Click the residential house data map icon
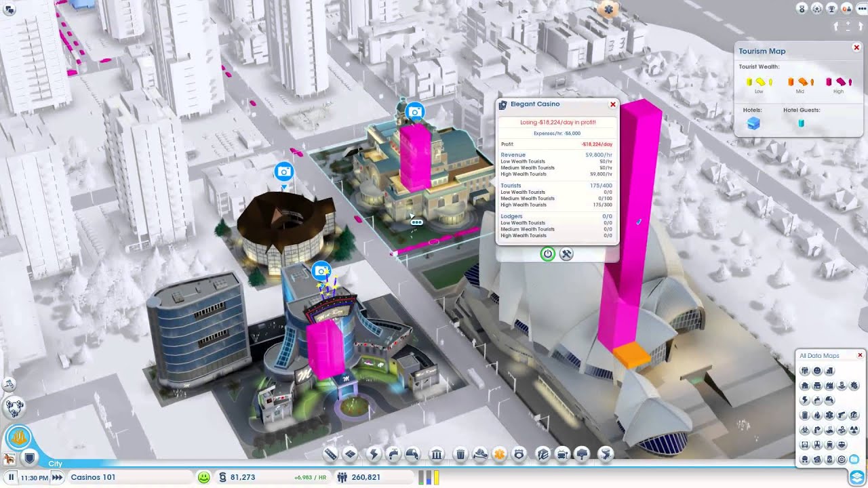868x488 pixels. coord(805,385)
